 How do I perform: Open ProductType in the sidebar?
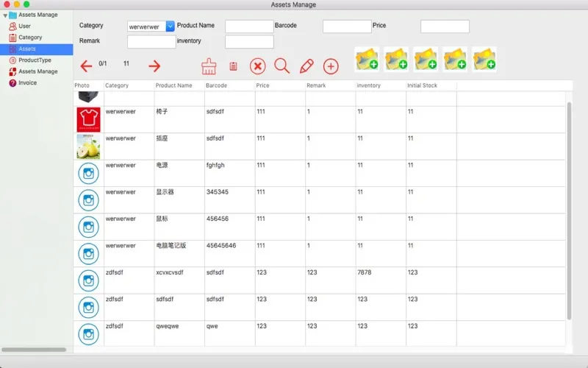point(35,60)
